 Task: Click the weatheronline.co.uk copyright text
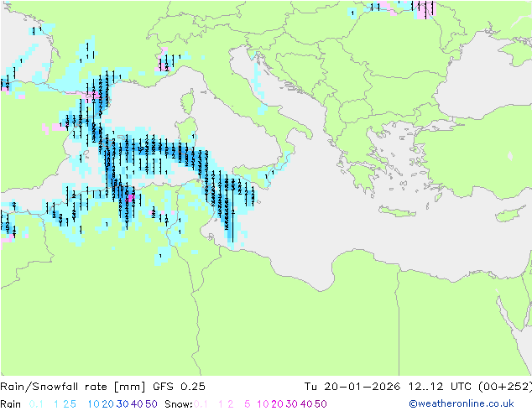coord(462,403)
